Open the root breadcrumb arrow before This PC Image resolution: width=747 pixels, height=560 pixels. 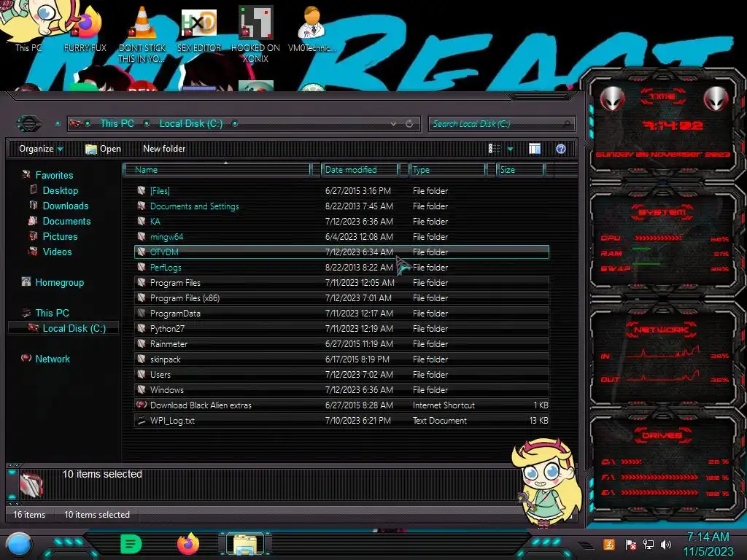[88, 124]
